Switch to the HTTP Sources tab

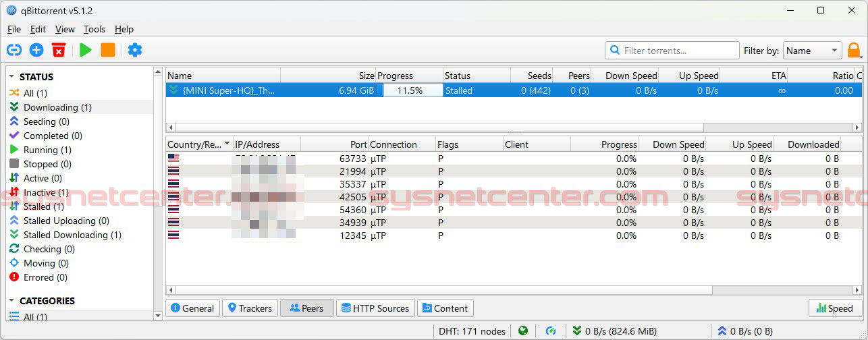(375, 308)
